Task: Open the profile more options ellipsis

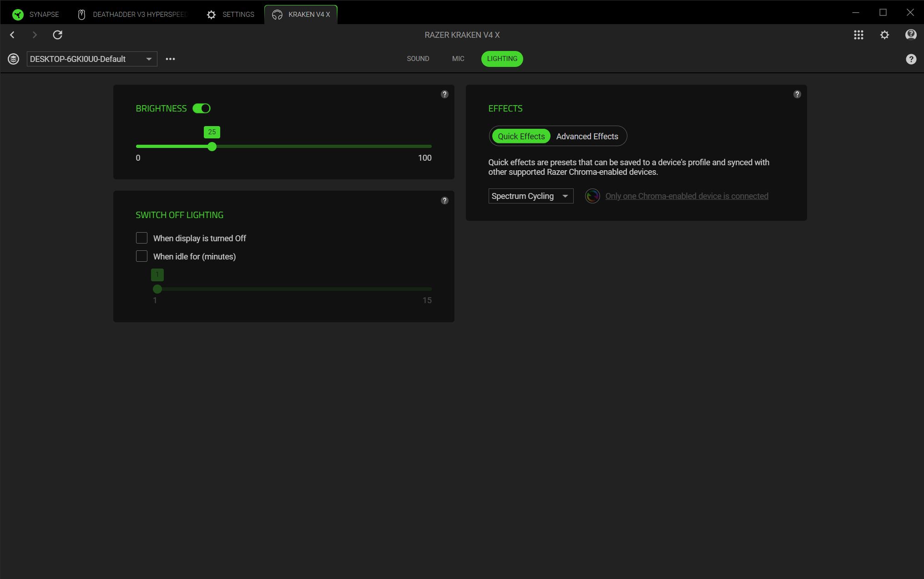Action: tap(170, 59)
